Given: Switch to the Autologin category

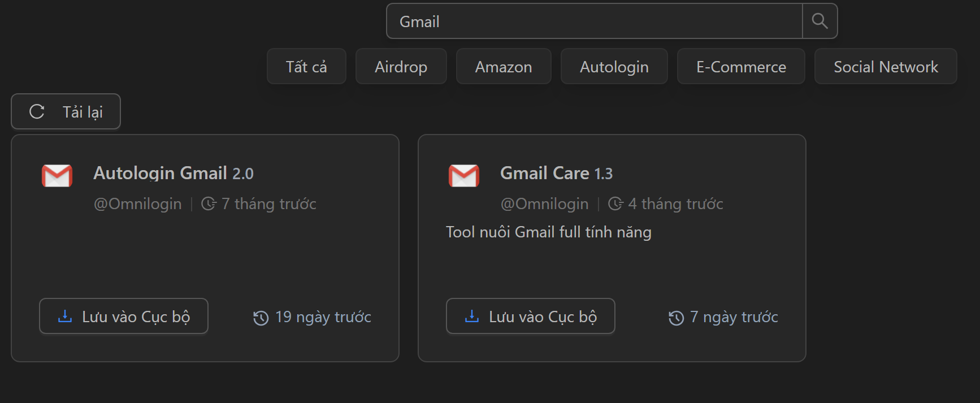Looking at the screenshot, I should tap(614, 67).
